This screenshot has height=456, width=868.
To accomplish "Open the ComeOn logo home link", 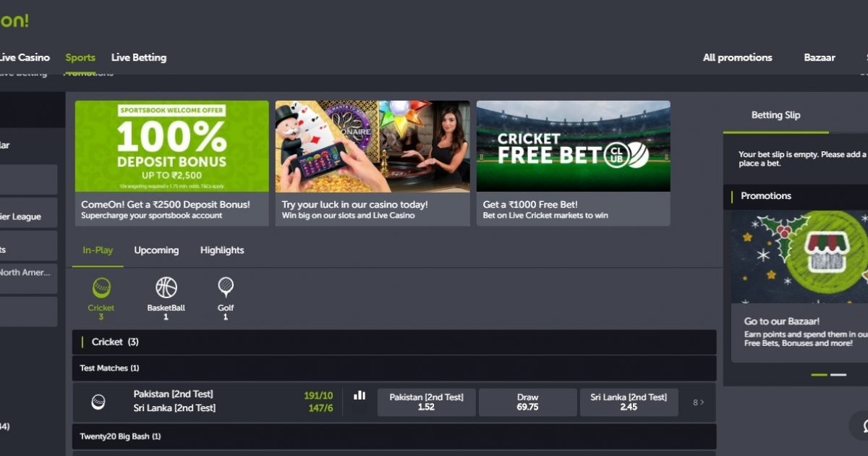I will tap(14, 20).
